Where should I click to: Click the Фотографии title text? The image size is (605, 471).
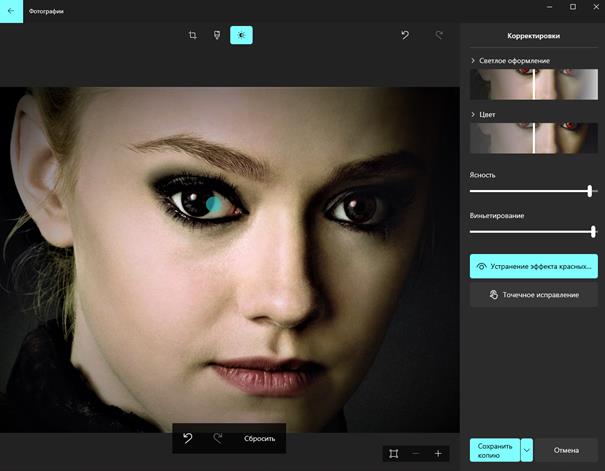coord(46,12)
